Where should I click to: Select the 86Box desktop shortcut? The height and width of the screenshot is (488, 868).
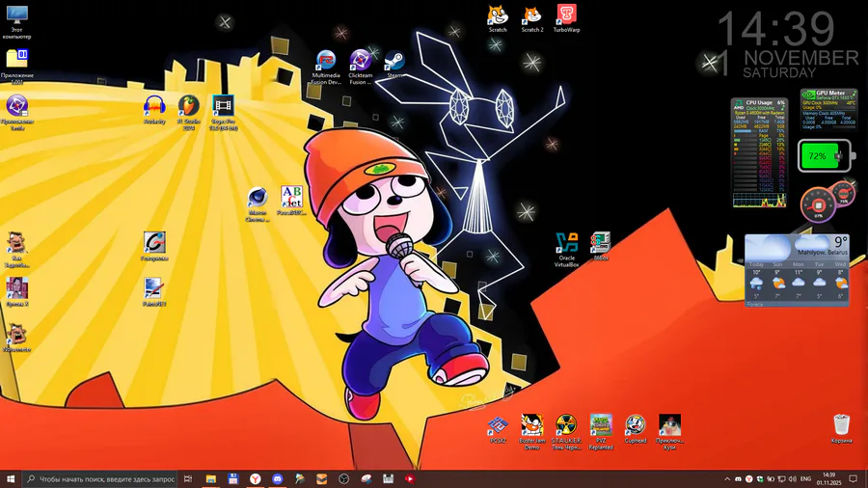pos(601,246)
